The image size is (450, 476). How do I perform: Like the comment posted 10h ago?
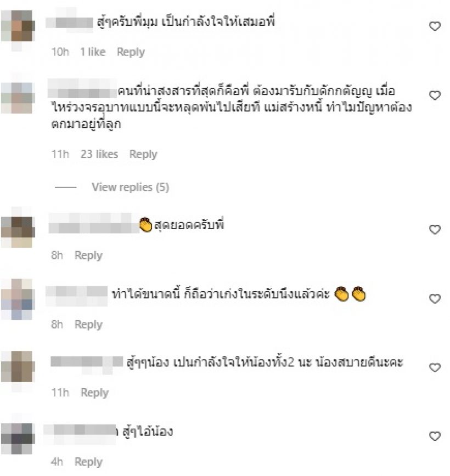click(x=435, y=26)
